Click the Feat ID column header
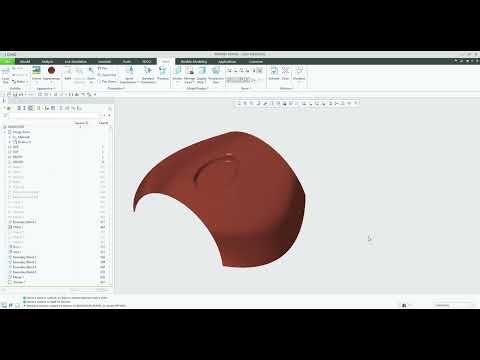 (103, 123)
